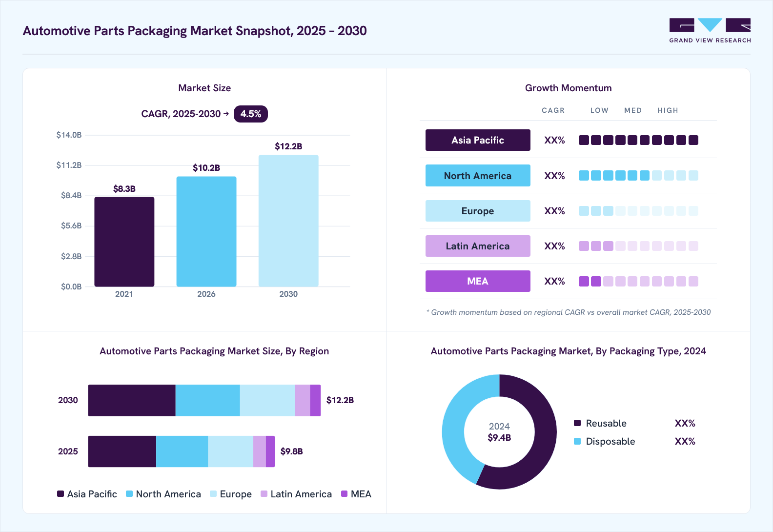Select the 2026 market size bar
773x532 pixels.
click(206, 231)
